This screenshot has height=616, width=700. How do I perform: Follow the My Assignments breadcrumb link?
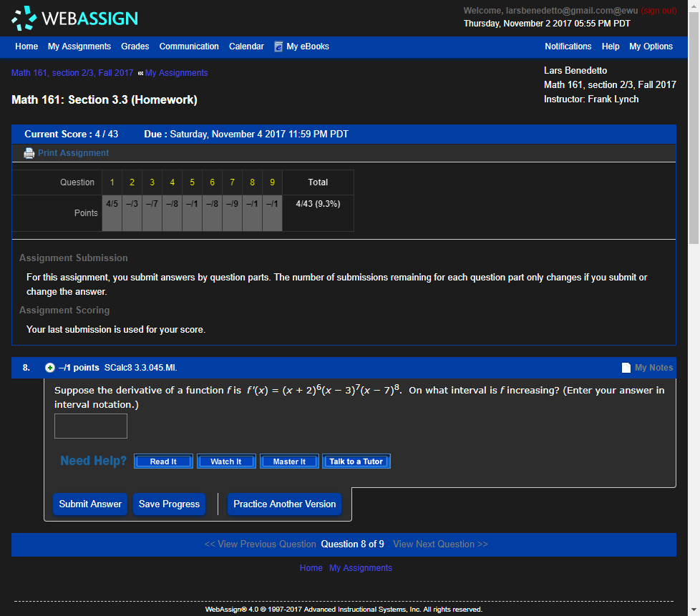tap(177, 72)
